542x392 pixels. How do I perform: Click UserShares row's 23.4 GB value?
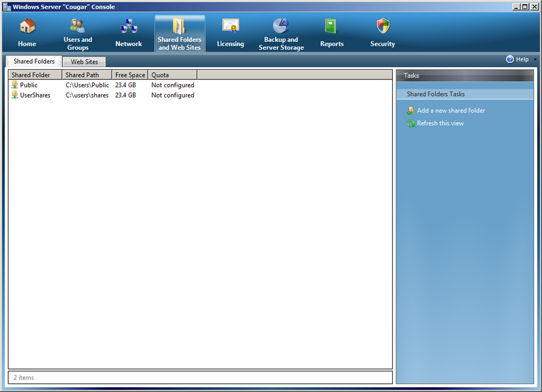[x=125, y=95]
